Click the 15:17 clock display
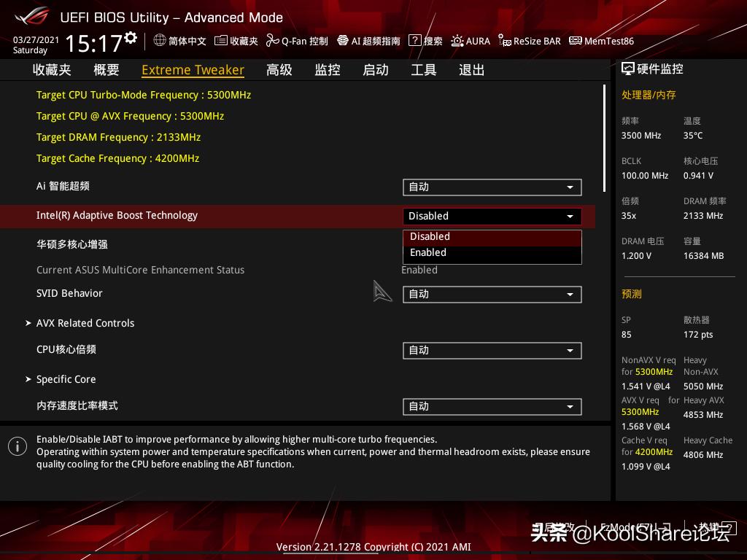 94,43
